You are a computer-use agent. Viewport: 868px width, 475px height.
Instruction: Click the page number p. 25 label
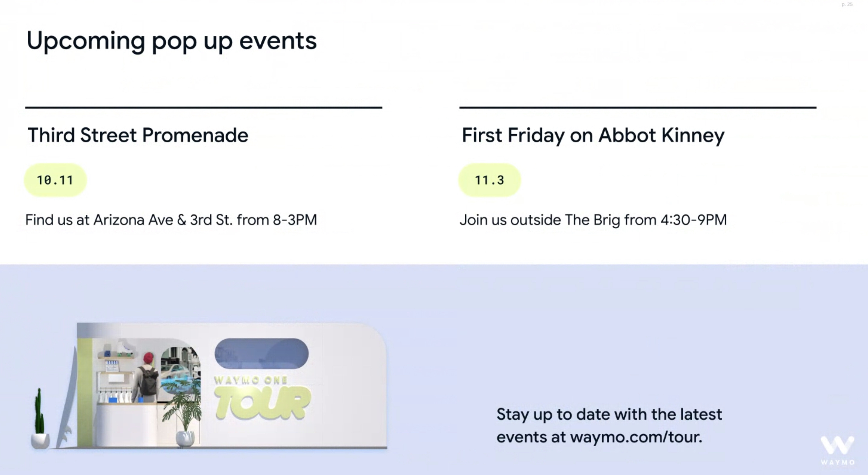click(847, 4)
